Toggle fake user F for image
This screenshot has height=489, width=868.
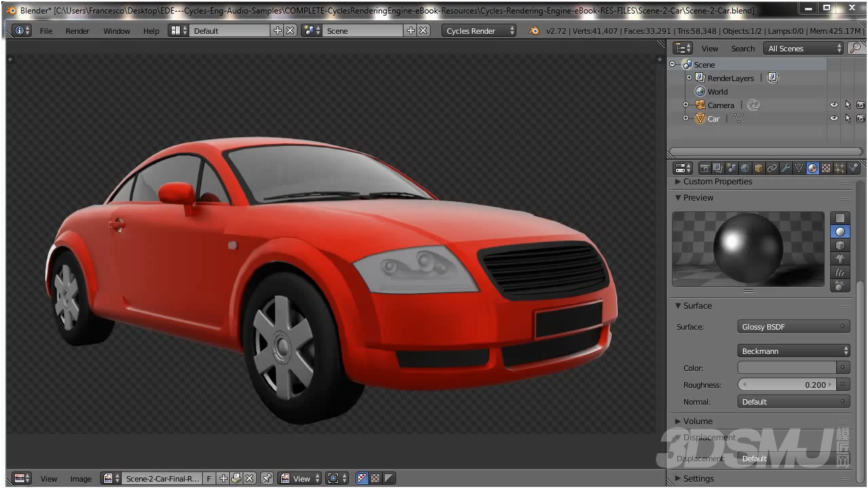(209, 478)
